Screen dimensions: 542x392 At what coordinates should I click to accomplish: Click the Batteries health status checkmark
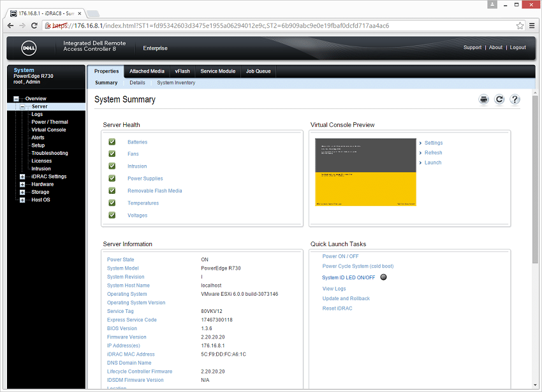(x=112, y=142)
